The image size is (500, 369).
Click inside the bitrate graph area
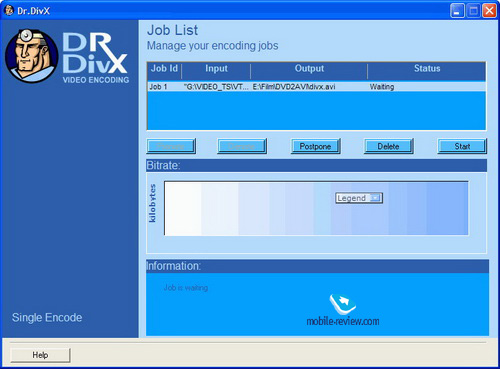[316, 208]
